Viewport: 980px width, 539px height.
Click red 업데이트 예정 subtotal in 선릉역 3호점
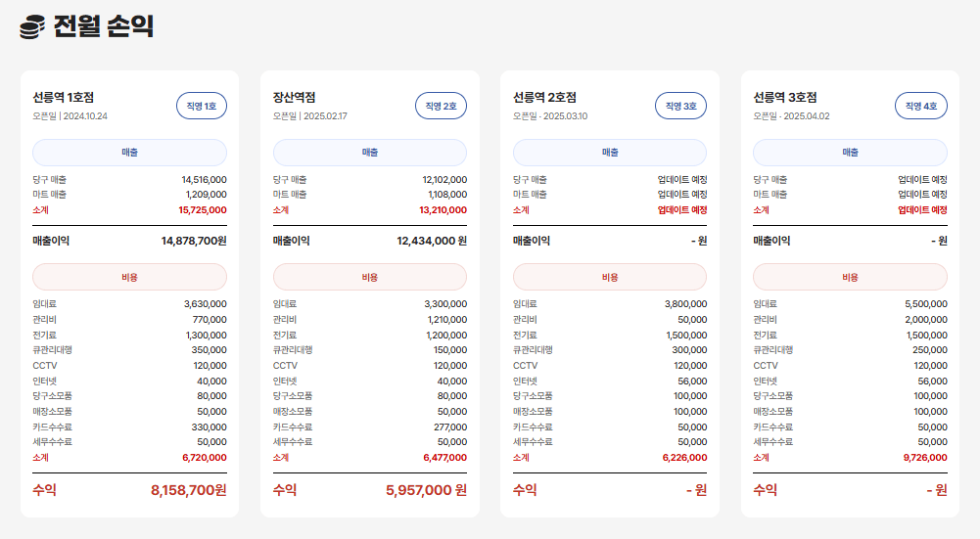point(922,210)
